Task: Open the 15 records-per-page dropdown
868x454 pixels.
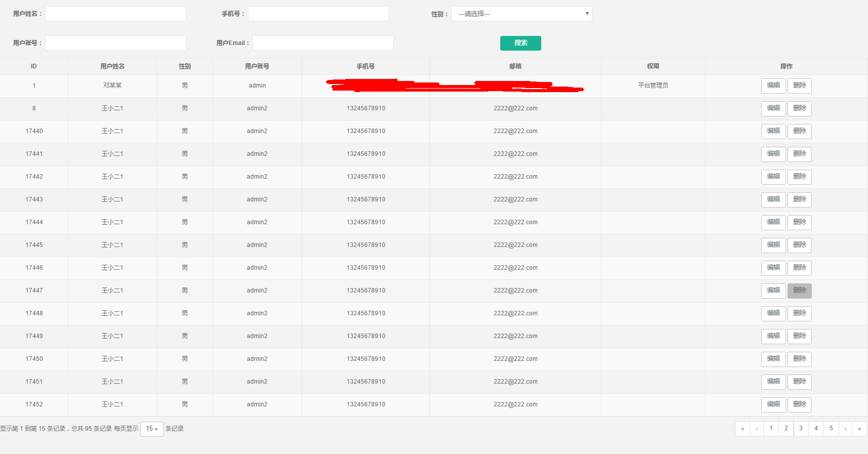Action: [152, 429]
